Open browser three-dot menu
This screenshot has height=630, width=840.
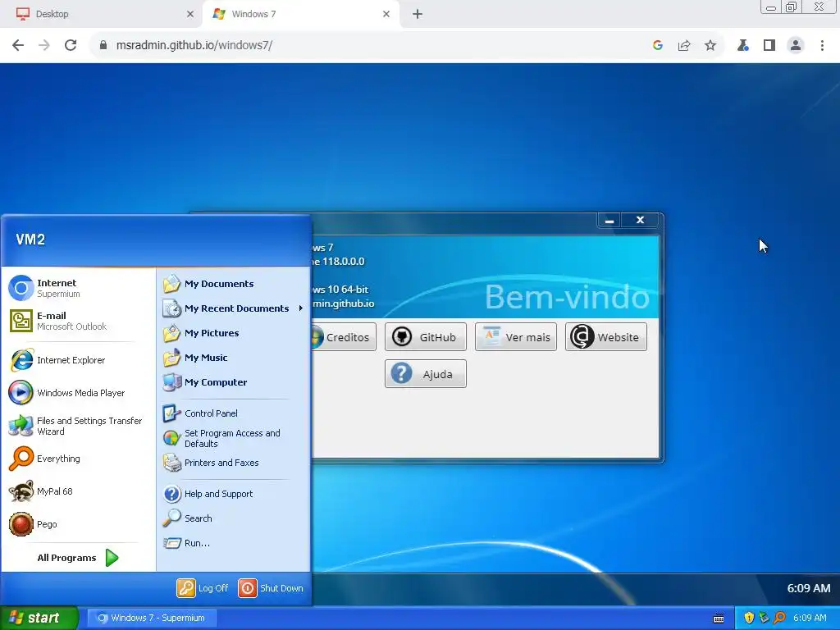[822, 45]
